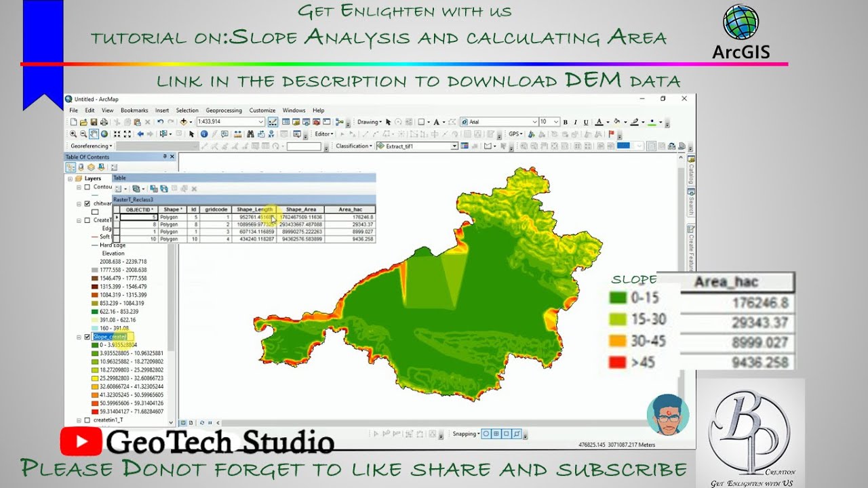Open the Windows menu
Viewport: 868px width, 488px height.
tap(294, 110)
